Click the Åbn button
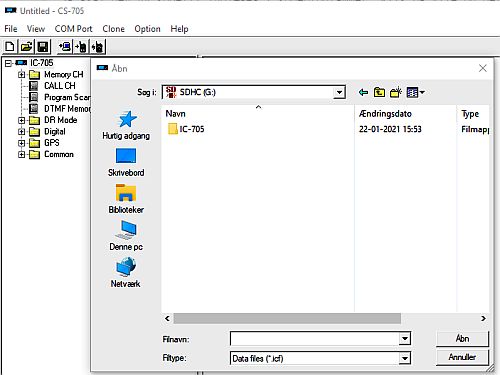This screenshot has height=375, width=500. [462, 339]
